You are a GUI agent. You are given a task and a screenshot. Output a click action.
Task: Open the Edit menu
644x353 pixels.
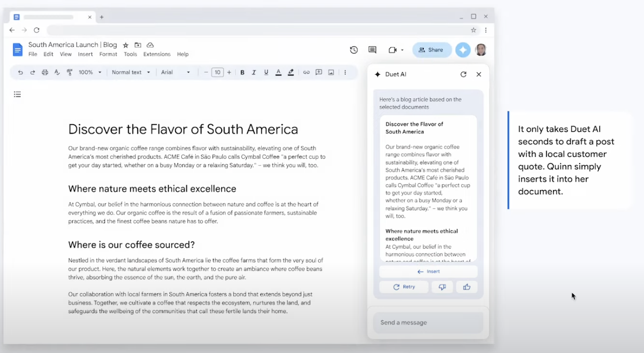(48, 54)
